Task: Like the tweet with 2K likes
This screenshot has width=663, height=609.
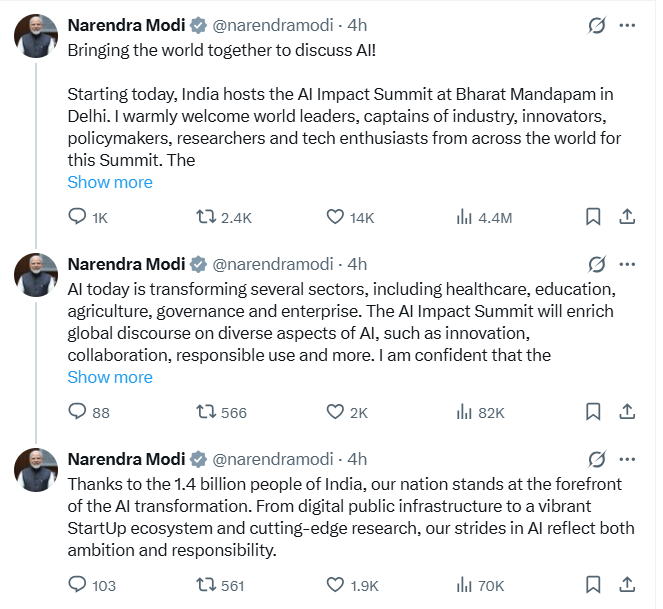Action: click(337, 412)
